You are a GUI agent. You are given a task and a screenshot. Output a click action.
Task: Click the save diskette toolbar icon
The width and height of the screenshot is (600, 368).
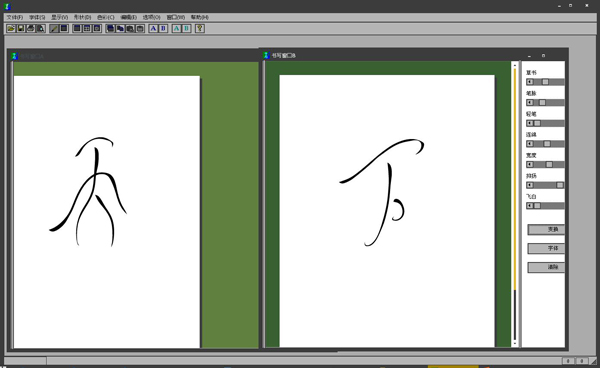[21, 28]
